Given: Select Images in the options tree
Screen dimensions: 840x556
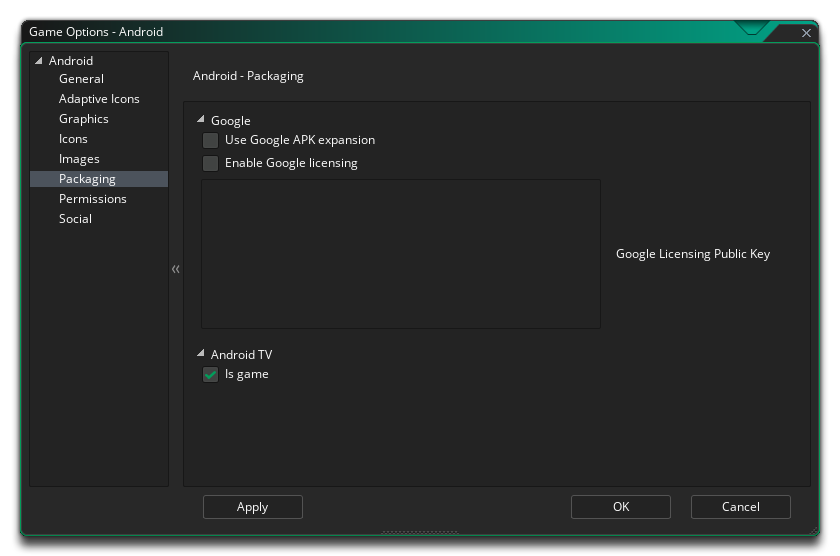Looking at the screenshot, I should coord(79,159).
